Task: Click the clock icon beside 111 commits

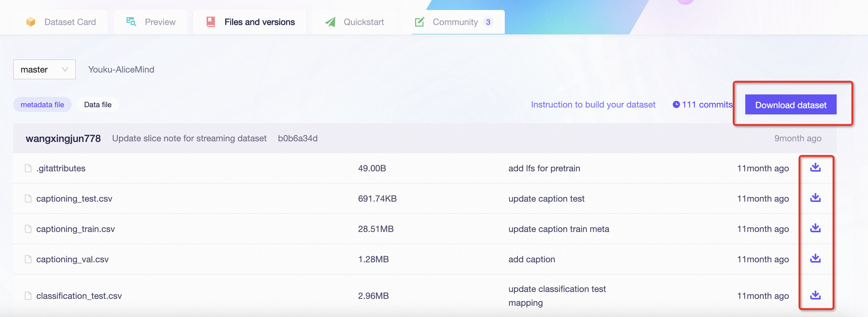Action: coord(676,105)
